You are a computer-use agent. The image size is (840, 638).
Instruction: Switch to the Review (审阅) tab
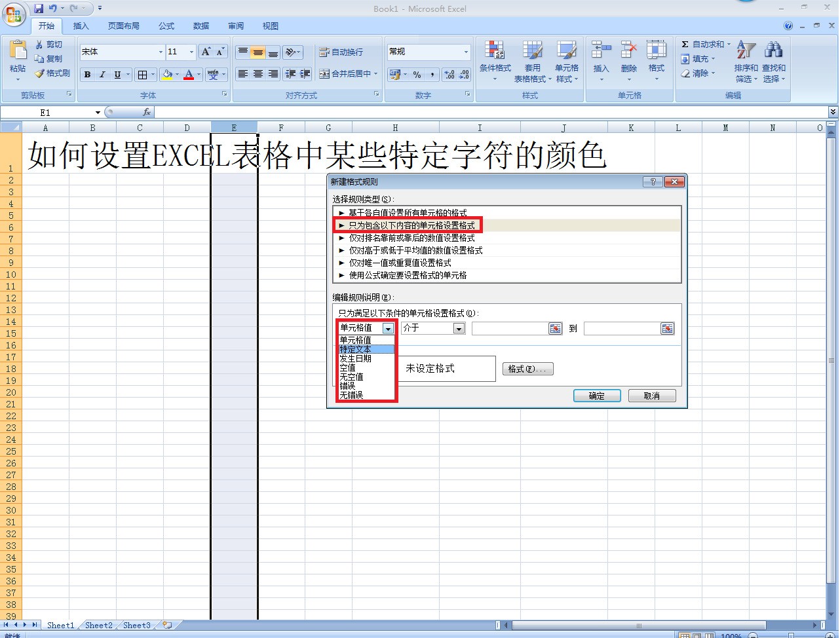click(236, 26)
